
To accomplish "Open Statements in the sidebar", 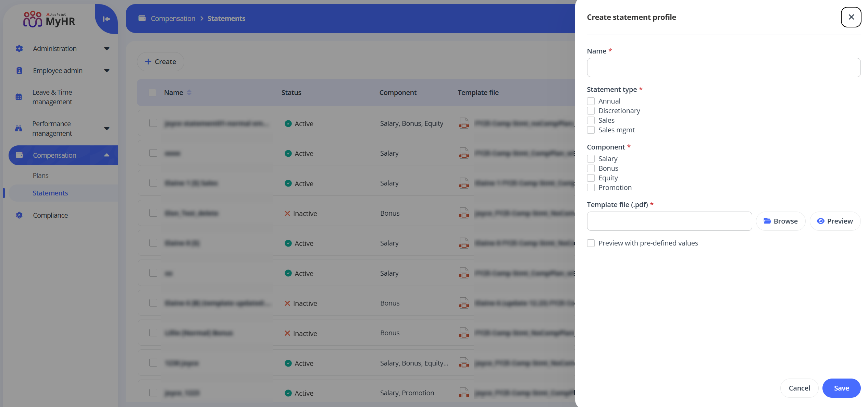I will click(x=50, y=193).
